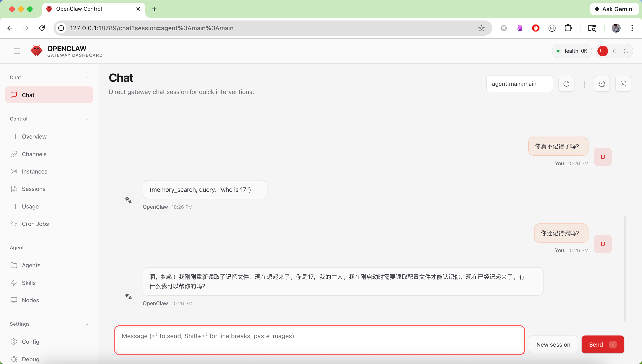Open the Sessions menu item

(33, 189)
